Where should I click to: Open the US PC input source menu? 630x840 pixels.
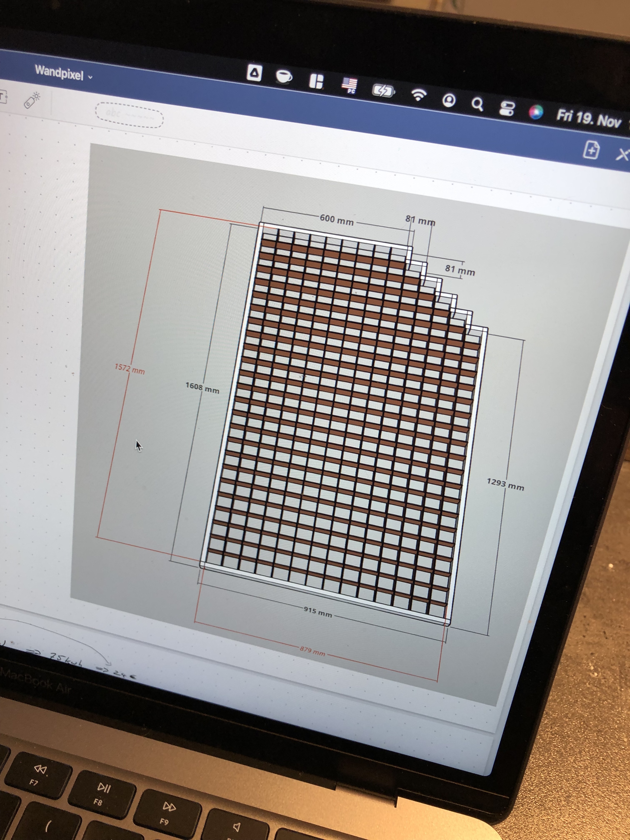(350, 85)
